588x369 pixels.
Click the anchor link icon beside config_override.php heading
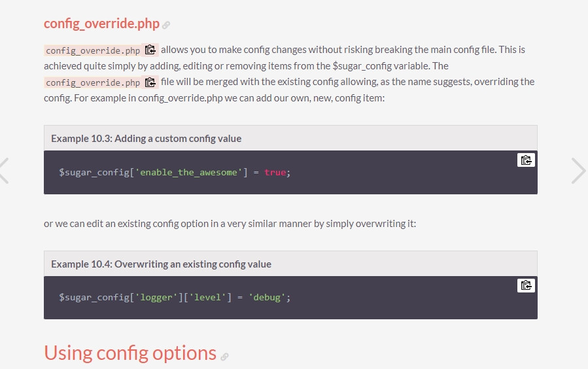166,25
